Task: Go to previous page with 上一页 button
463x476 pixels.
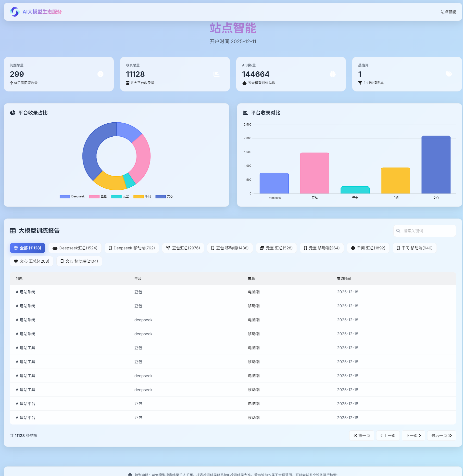Action: [x=388, y=436]
